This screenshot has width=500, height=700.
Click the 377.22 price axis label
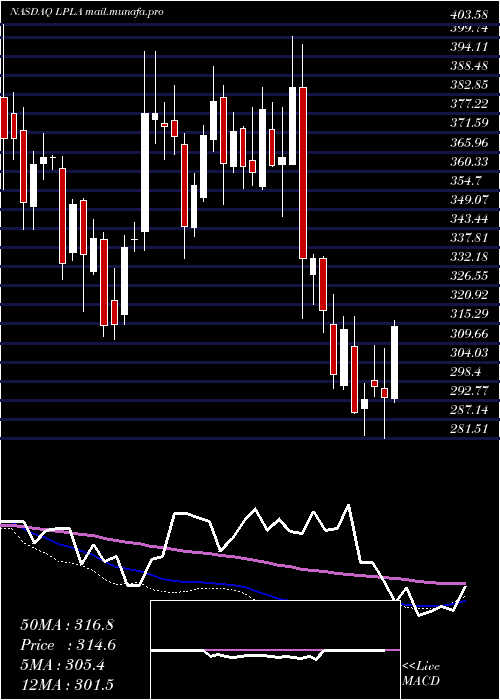[x=469, y=104]
